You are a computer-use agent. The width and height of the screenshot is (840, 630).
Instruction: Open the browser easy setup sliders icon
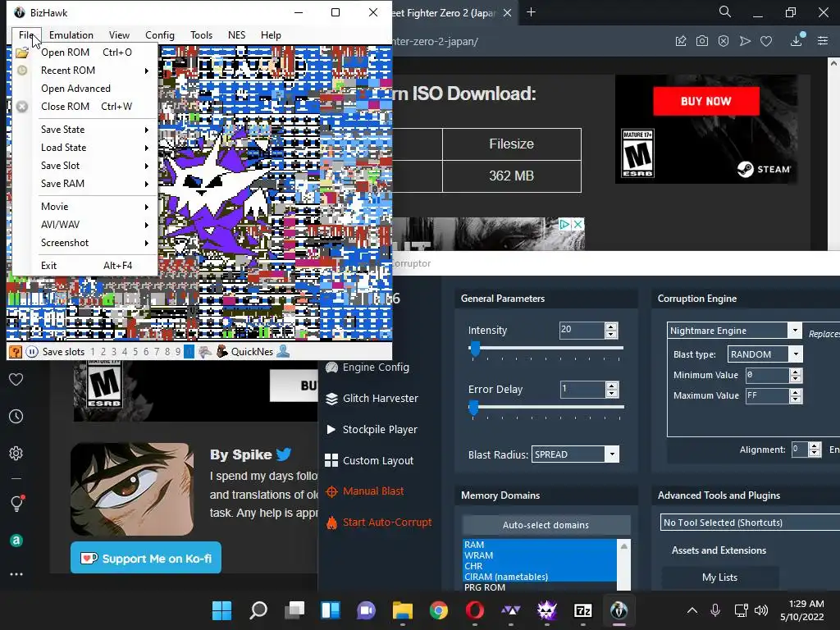click(x=823, y=41)
